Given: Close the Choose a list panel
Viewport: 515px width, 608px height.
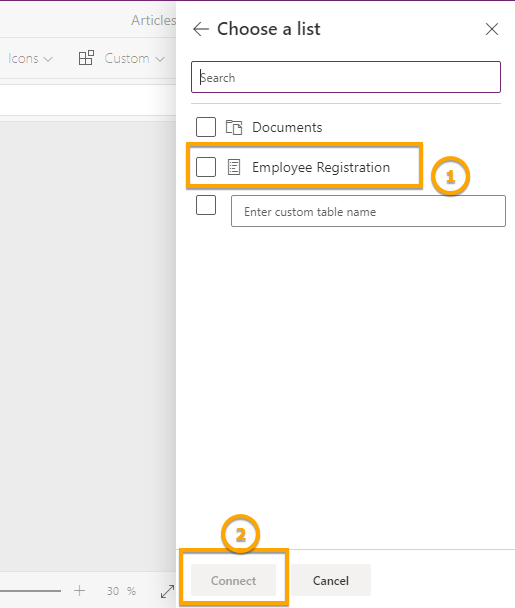Looking at the screenshot, I should (492, 29).
